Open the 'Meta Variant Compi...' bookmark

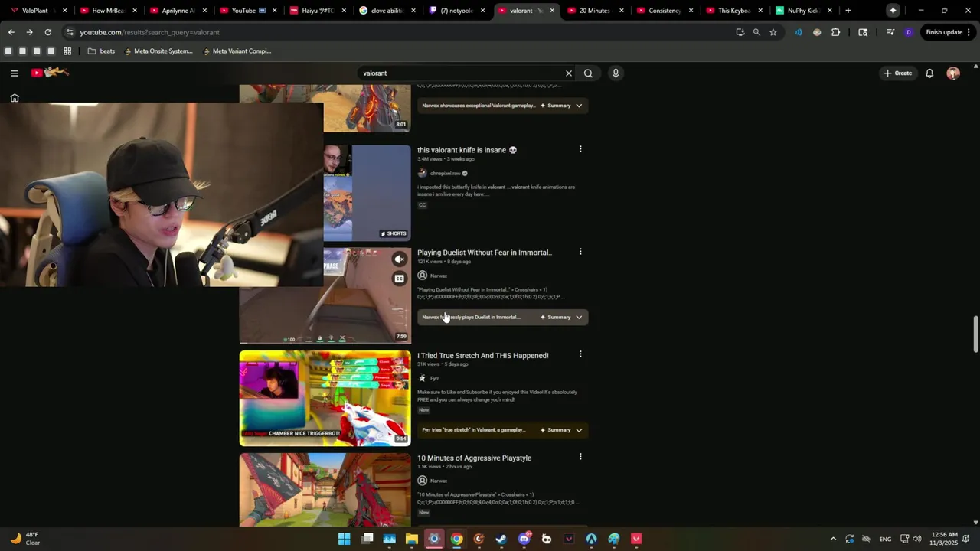[237, 51]
